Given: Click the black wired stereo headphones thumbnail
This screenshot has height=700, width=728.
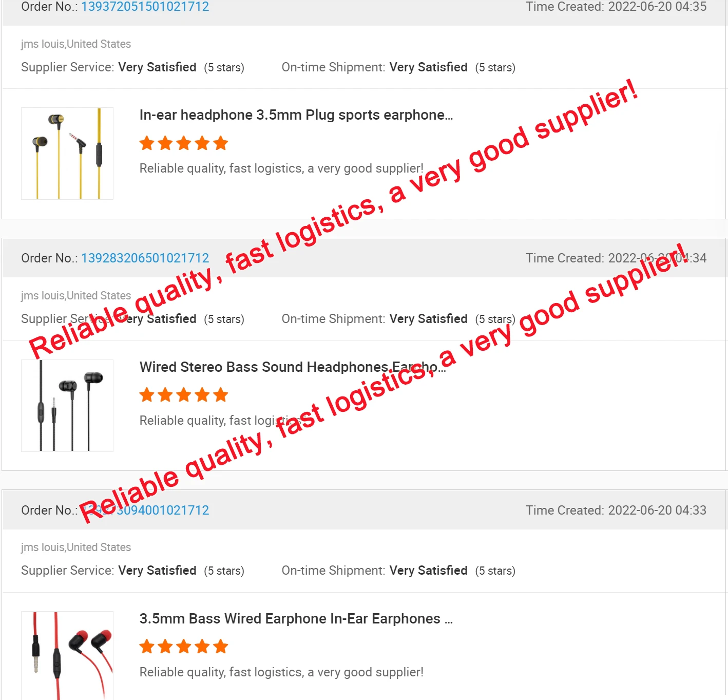Looking at the screenshot, I should pyautogui.click(x=67, y=406).
